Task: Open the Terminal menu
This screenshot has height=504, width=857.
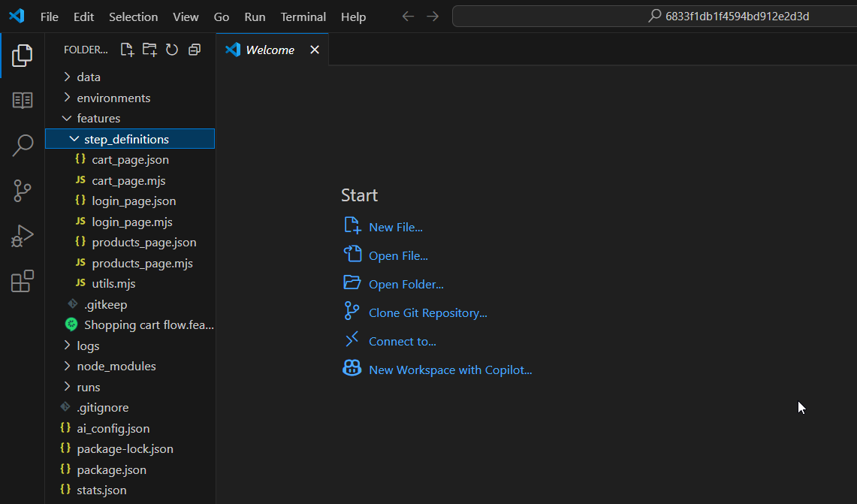Action: 303,17
